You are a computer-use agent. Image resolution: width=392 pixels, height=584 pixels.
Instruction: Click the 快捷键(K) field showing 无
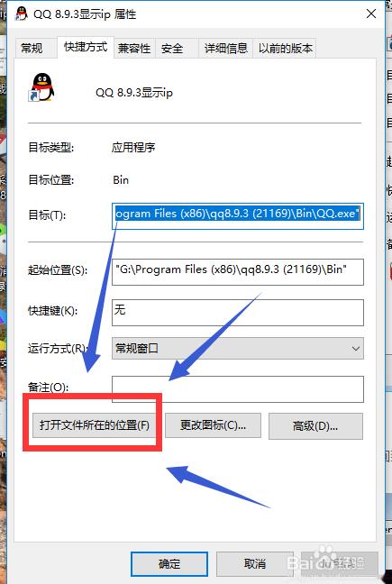tap(238, 313)
